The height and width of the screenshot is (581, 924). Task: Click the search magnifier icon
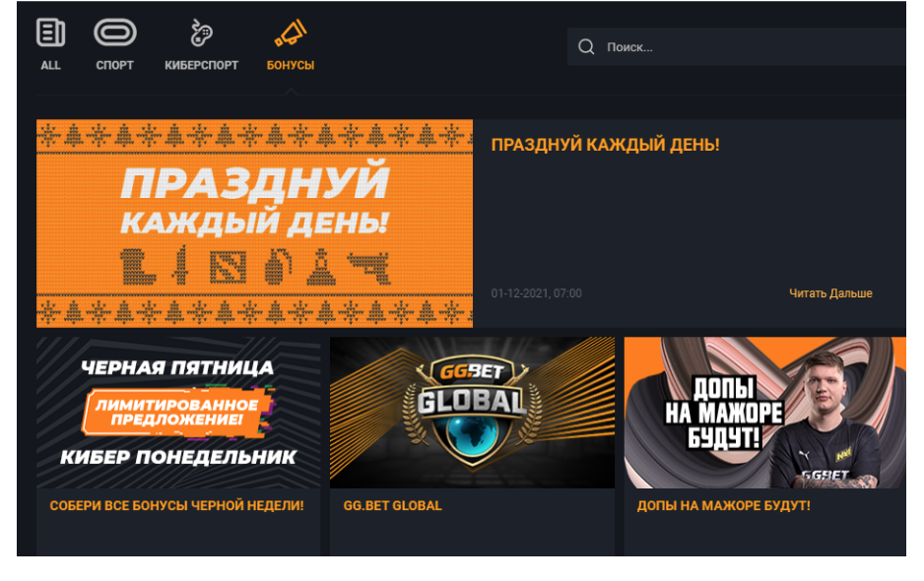coord(586,46)
